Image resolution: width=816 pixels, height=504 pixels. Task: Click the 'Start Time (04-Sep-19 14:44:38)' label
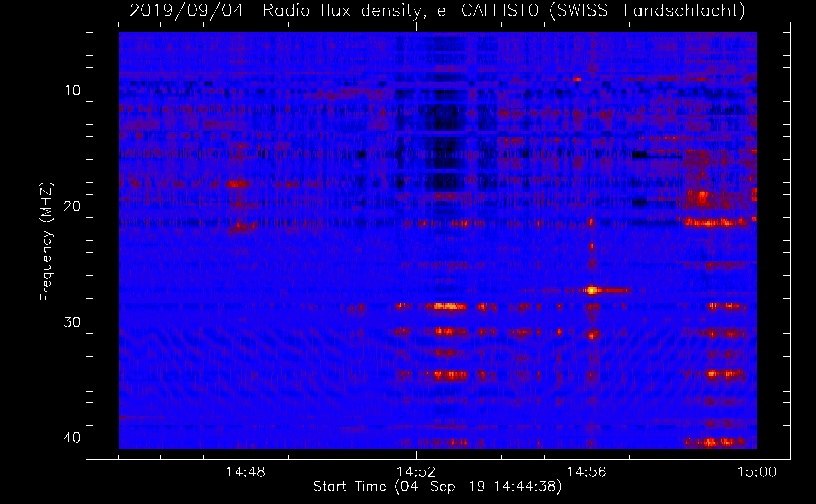coord(437,487)
